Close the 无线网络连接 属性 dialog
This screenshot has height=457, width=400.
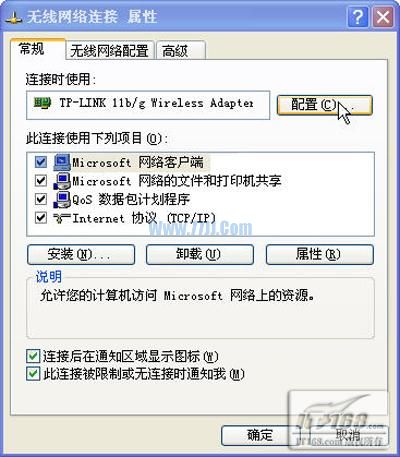pyautogui.click(x=383, y=17)
